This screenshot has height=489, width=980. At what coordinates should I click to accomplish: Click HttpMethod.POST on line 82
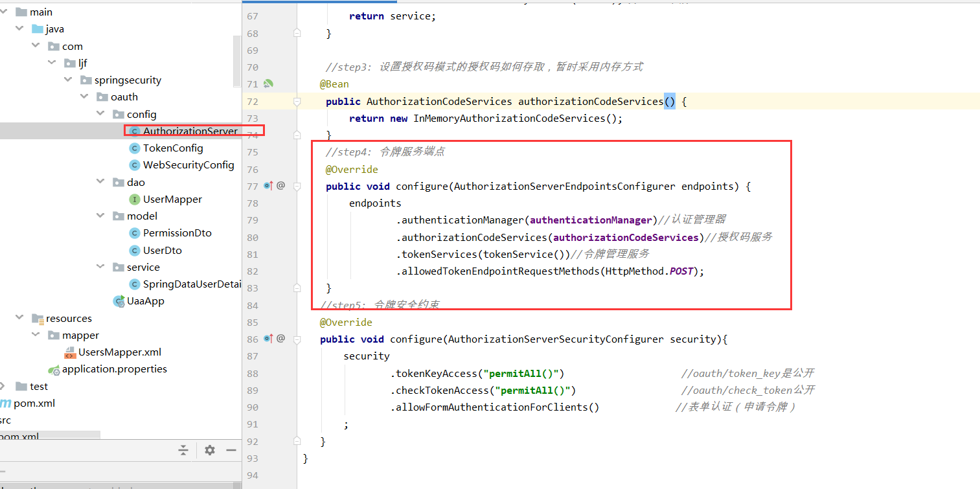[x=649, y=271]
